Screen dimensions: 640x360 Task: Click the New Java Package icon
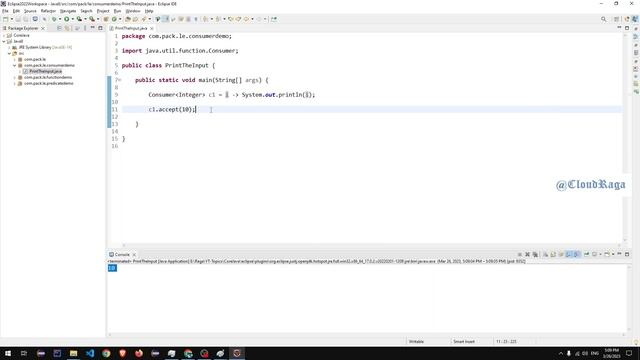pos(106,19)
